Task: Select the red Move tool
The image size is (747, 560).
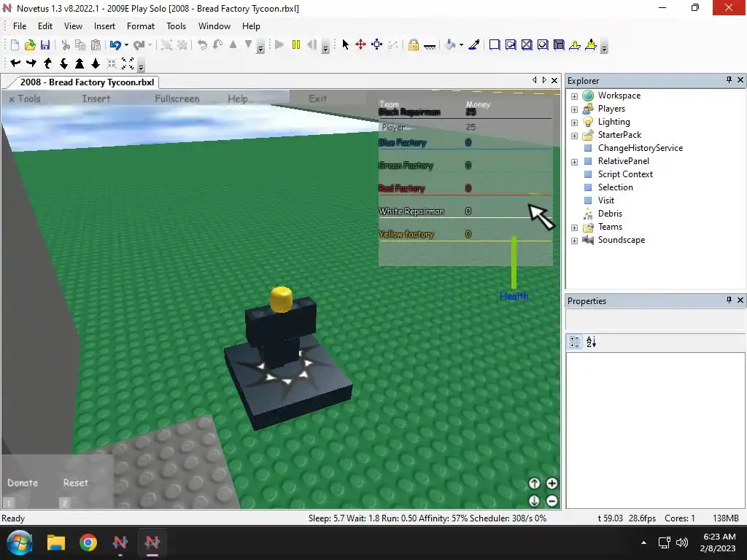Action: (x=360, y=44)
